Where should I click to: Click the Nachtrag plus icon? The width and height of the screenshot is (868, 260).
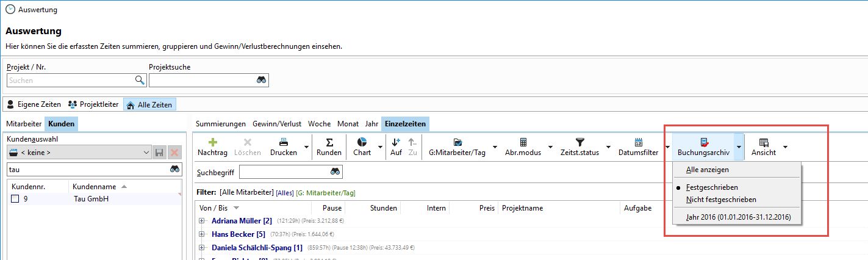coord(212,142)
